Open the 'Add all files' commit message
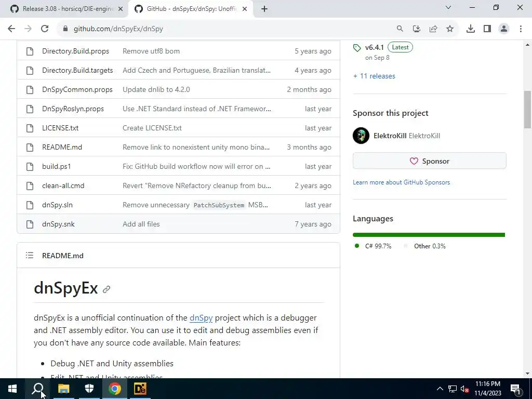The width and height of the screenshot is (532, 399). pyautogui.click(x=141, y=224)
